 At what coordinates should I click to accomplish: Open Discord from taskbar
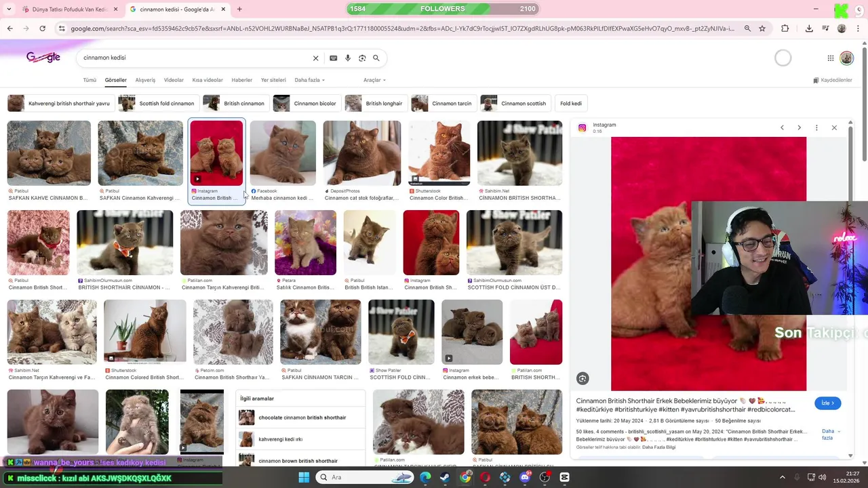525,477
